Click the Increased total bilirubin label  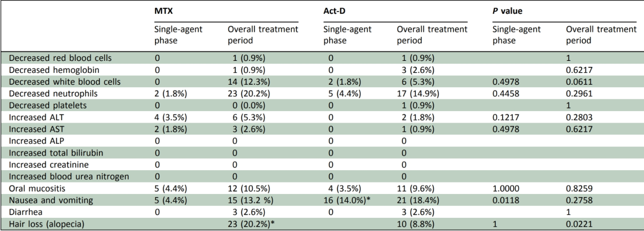tap(56, 153)
